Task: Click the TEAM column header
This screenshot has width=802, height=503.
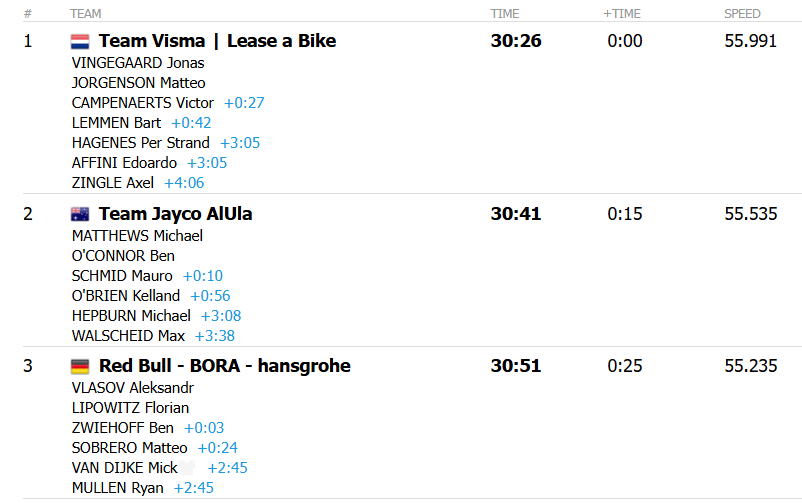Action: point(85,14)
